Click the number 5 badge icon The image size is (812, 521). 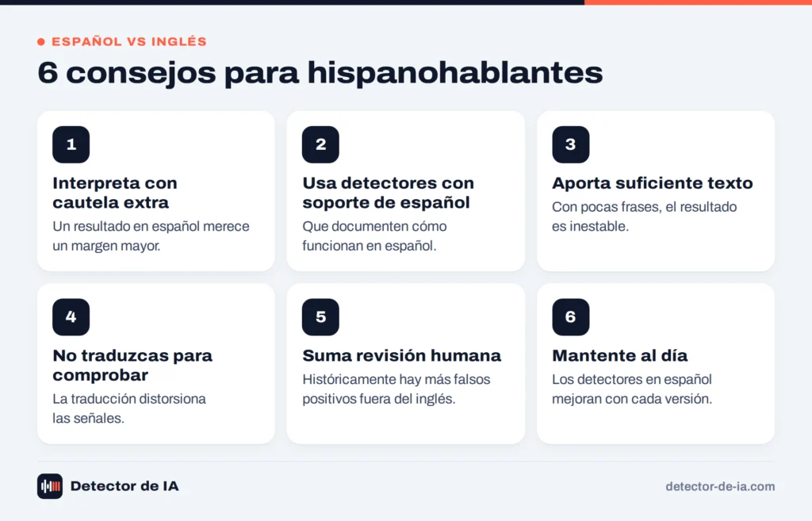pyautogui.click(x=320, y=317)
